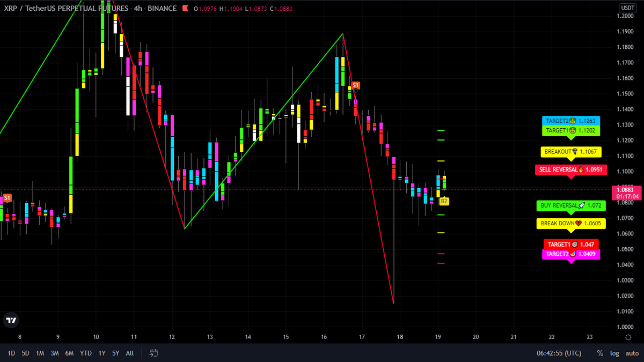Click the B2 buy marker
Viewport: 644px width, 362px height.
coord(444,202)
